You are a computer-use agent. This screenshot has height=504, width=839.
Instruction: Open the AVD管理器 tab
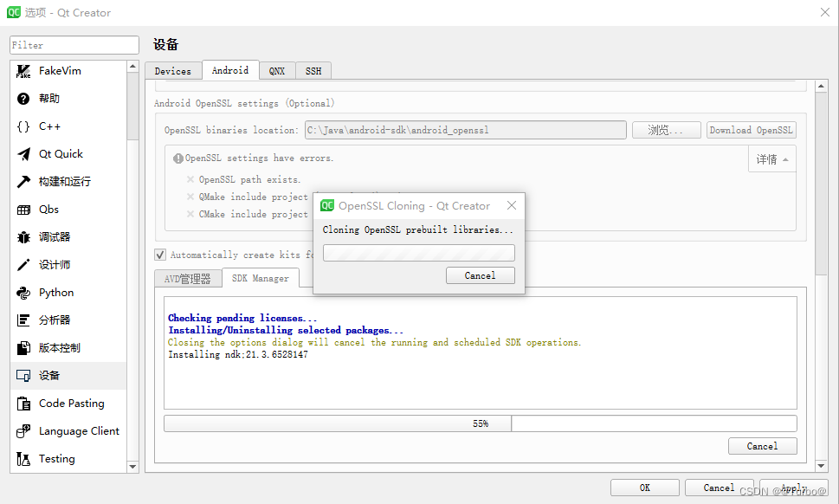coord(188,279)
